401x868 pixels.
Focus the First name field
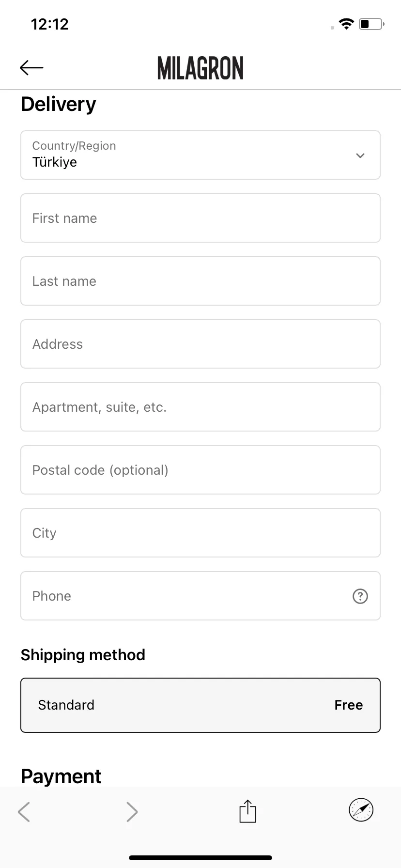200,218
